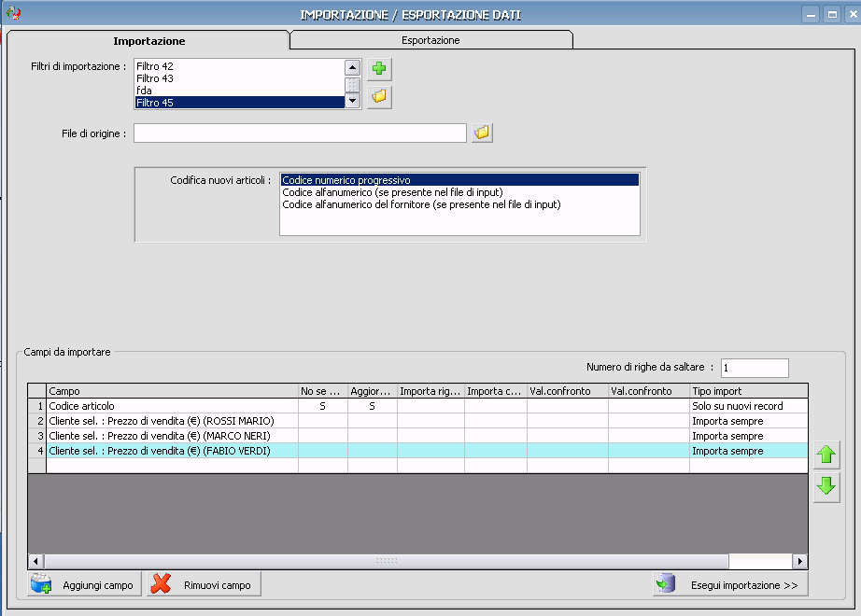Select fda filter in the list
The image size is (861, 616).
(x=239, y=91)
